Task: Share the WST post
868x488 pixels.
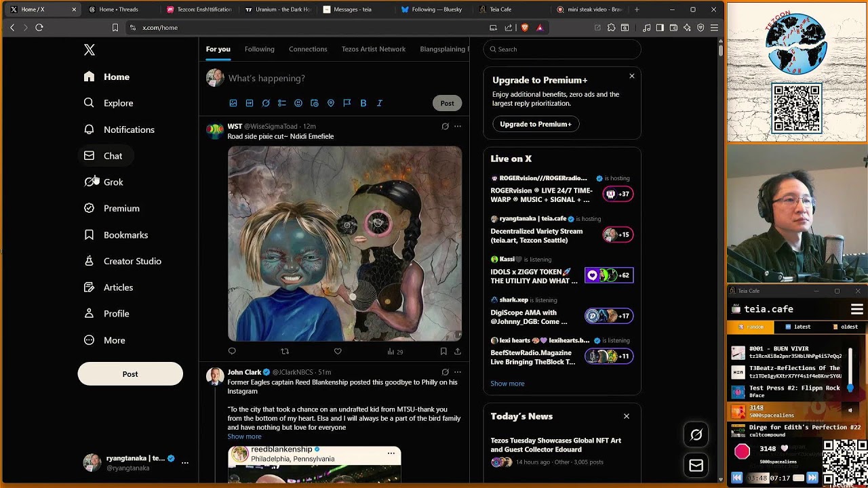Action: coord(458,351)
